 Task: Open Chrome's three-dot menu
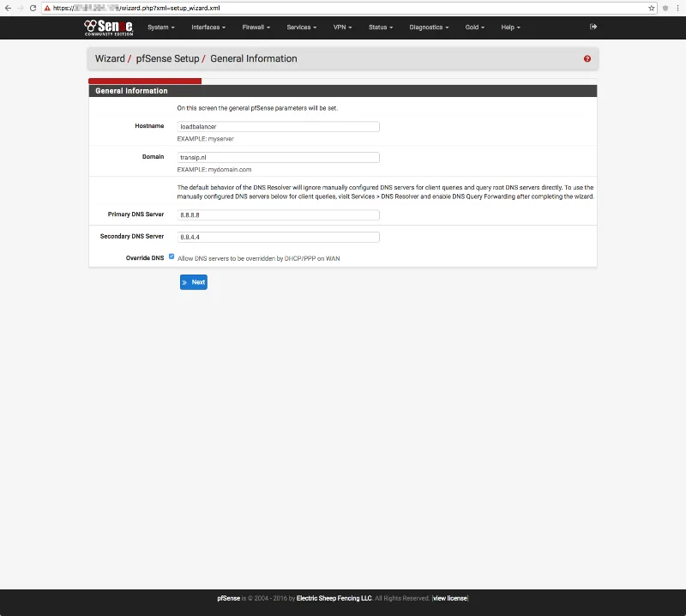click(676, 9)
